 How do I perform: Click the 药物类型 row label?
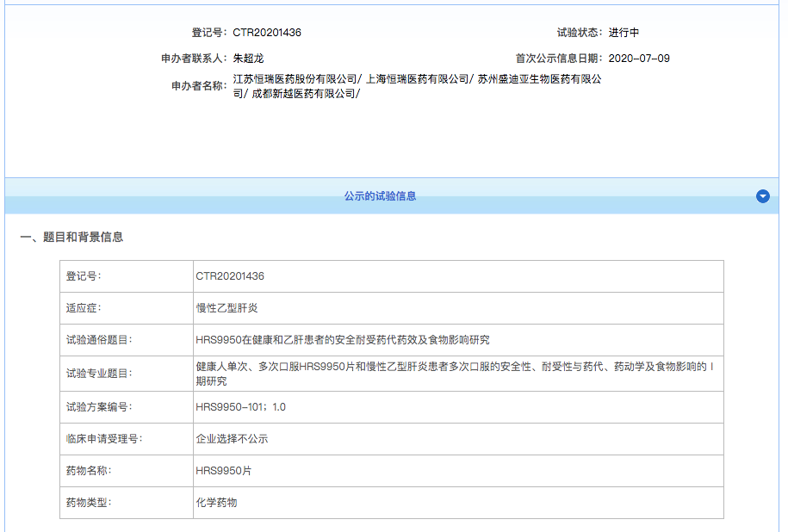(x=89, y=503)
